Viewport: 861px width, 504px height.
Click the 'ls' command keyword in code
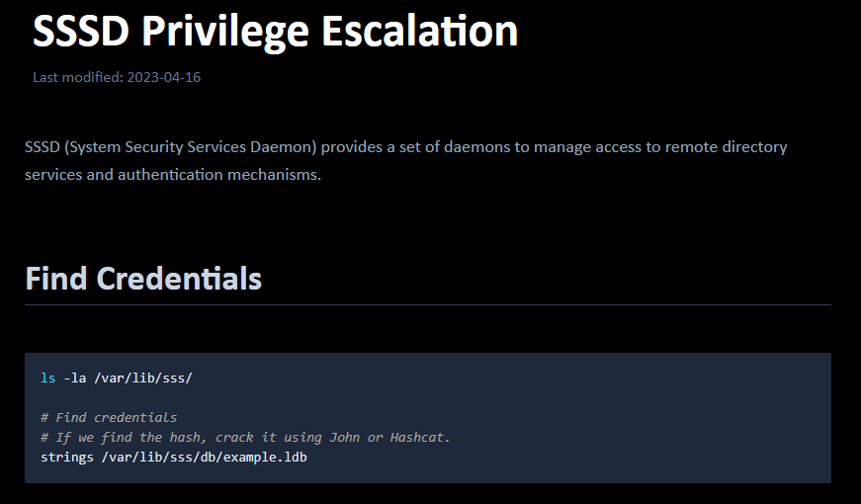pyautogui.click(x=47, y=378)
